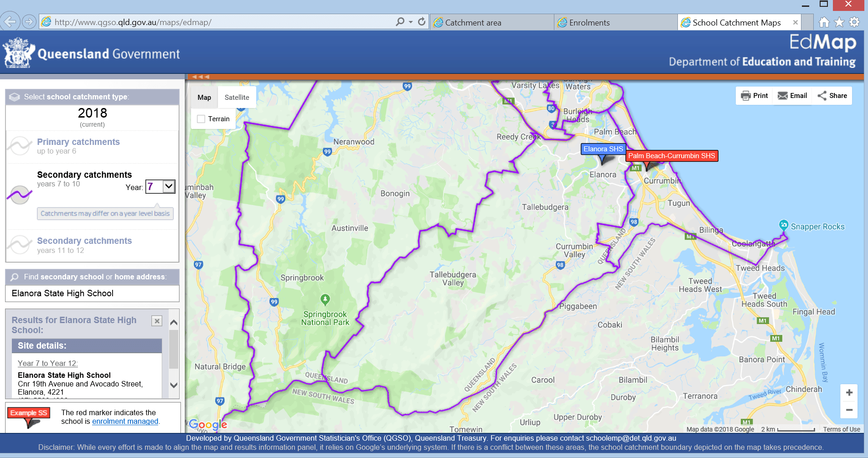The image size is (868, 458).
Task: Share the catchment map
Action: pos(832,96)
